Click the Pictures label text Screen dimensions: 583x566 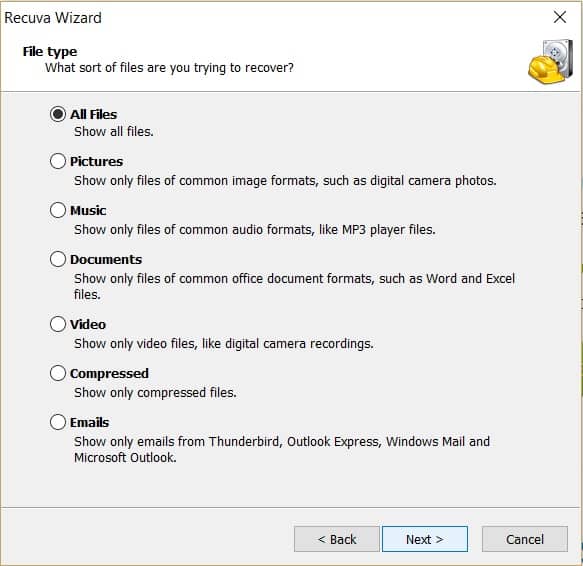pos(97,161)
